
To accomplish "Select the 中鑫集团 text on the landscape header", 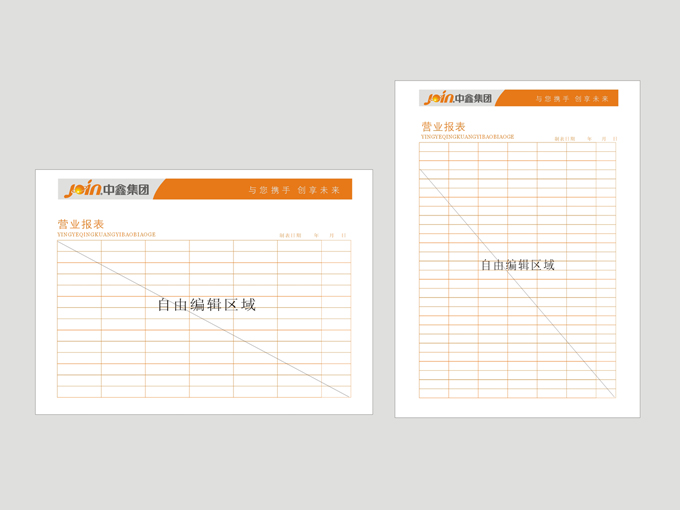I will pyautogui.click(x=126, y=190).
